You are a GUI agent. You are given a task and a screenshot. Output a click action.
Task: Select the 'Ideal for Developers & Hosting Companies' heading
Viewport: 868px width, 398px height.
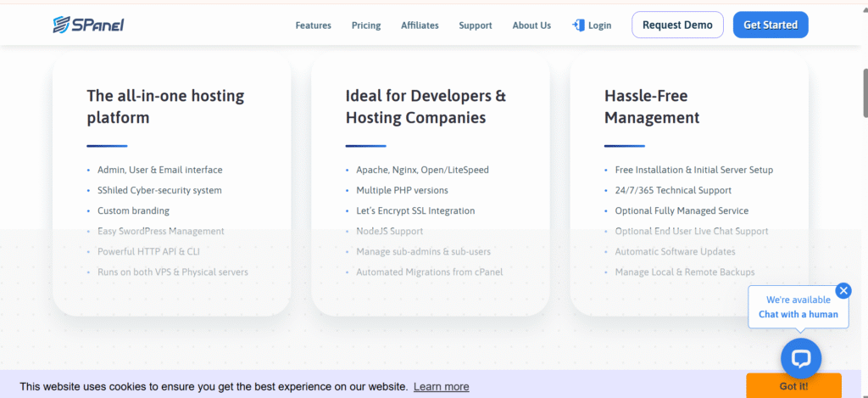pos(426,107)
